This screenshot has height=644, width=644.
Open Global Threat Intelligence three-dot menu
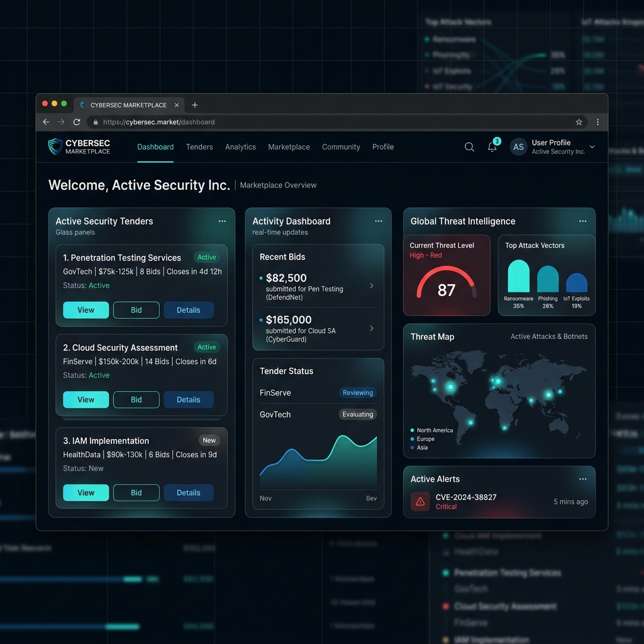[582, 221]
